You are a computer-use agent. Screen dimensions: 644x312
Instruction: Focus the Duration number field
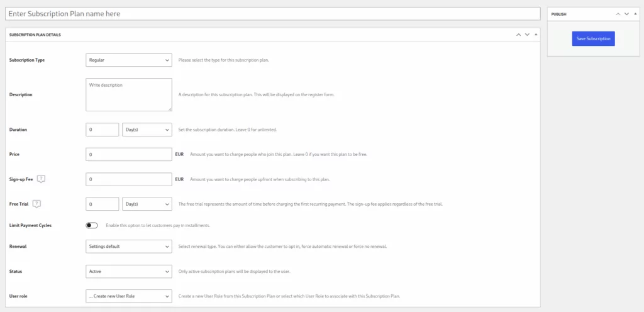point(103,130)
